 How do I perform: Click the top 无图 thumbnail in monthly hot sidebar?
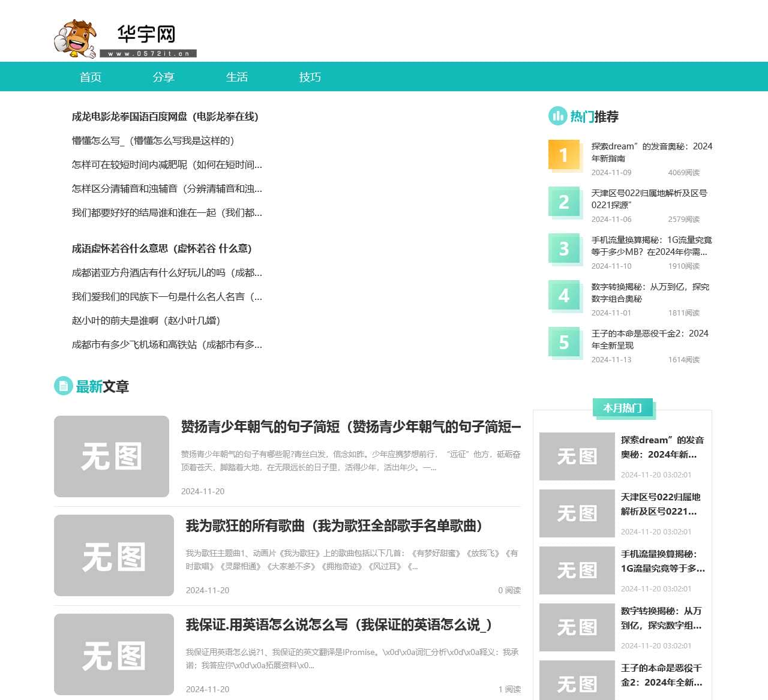[x=576, y=456]
